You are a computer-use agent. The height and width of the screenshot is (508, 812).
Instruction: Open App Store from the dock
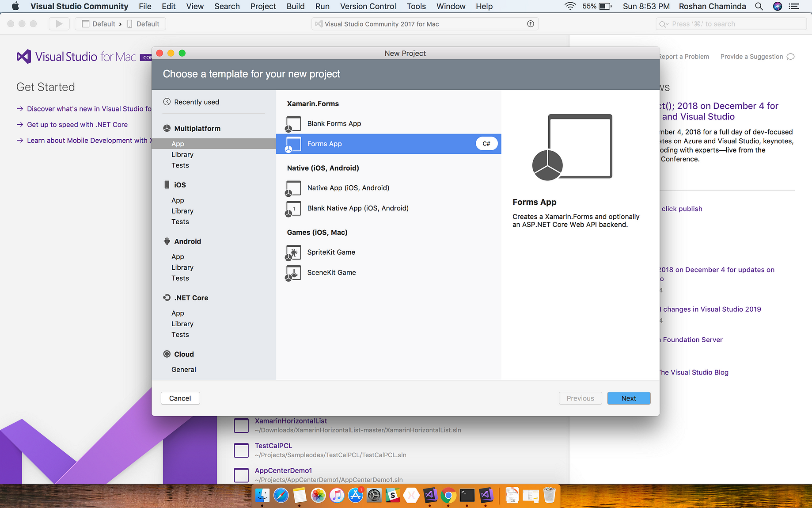point(356,495)
